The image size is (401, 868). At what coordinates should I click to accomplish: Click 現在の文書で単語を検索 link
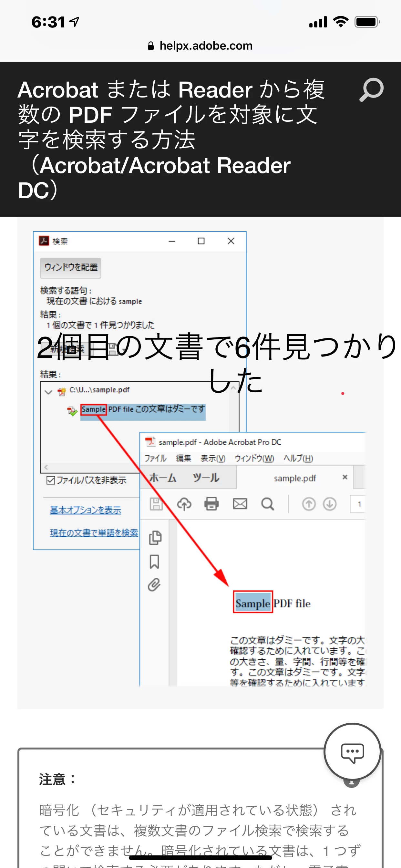pos(94,533)
